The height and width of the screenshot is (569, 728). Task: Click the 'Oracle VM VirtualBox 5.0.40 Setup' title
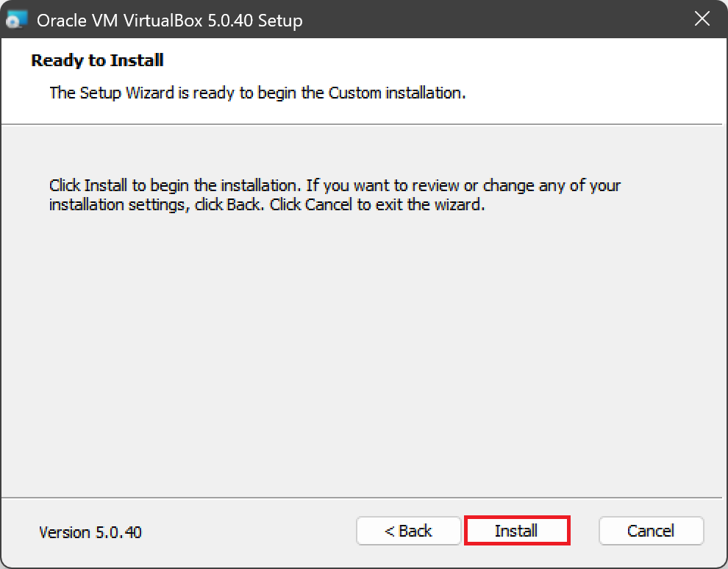[169, 21]
